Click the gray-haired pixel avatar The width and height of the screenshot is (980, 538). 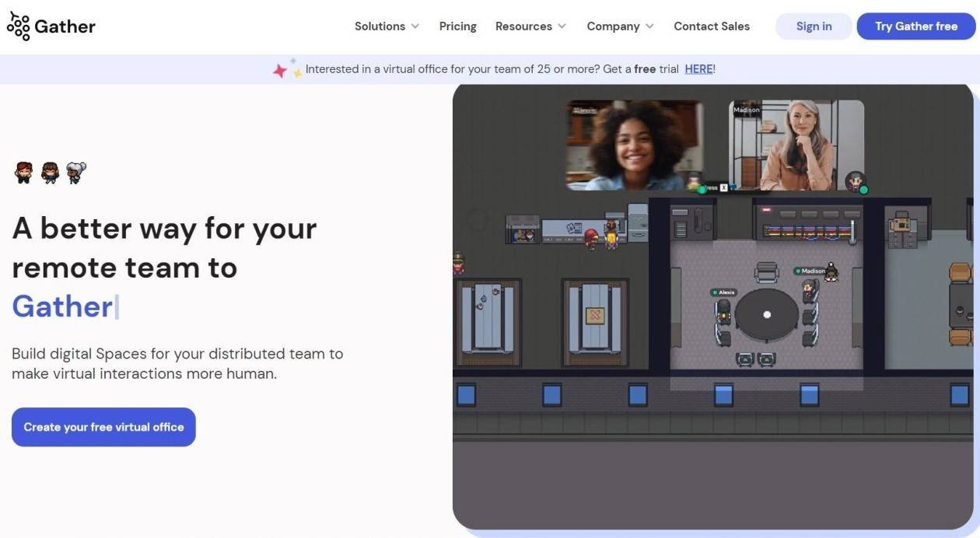click(75, 172)
